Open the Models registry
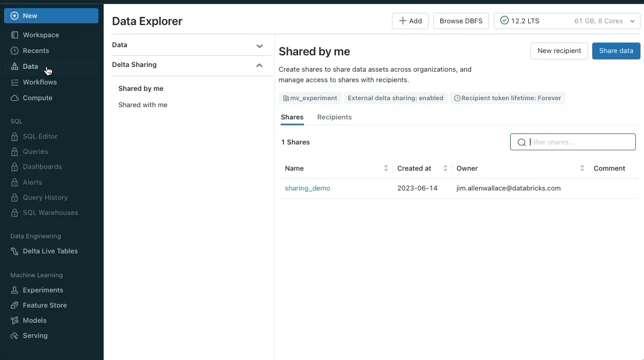 point(33,320)
